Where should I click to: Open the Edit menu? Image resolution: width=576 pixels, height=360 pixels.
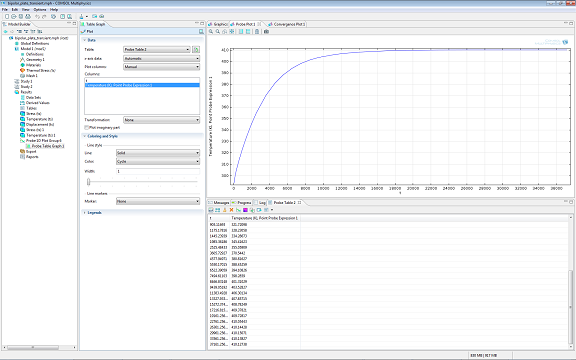15,10
